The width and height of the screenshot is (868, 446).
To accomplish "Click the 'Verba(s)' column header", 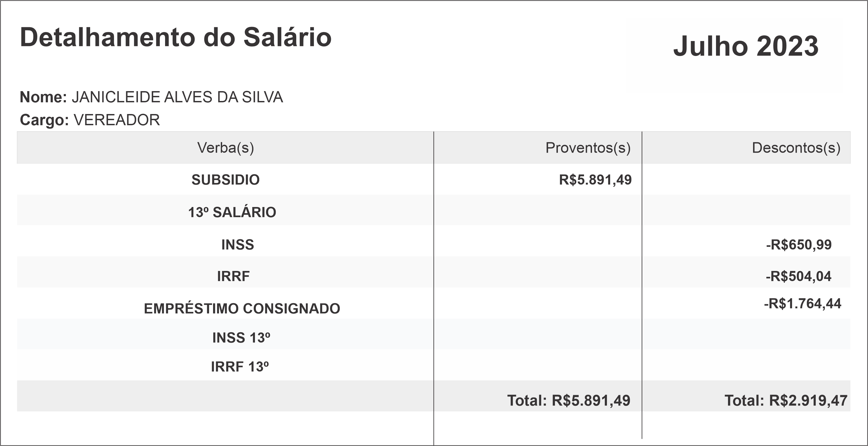I will point(225,148).
